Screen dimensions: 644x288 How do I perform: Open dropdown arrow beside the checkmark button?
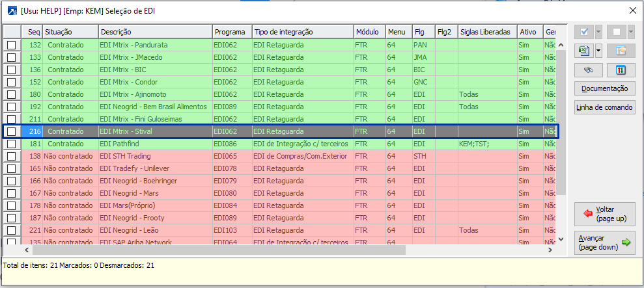coord(598,32)
